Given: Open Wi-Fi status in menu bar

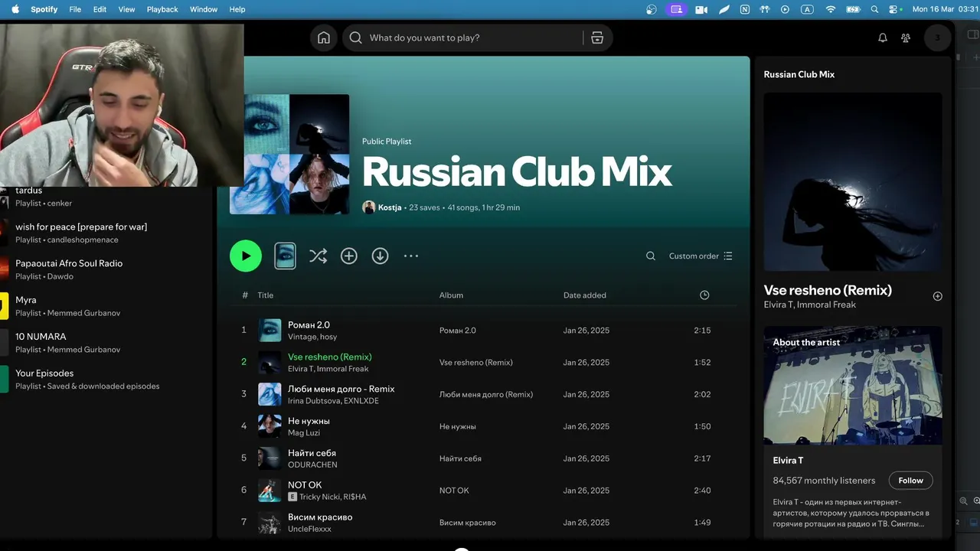Looking at the screenshot, I should (830, 9).
